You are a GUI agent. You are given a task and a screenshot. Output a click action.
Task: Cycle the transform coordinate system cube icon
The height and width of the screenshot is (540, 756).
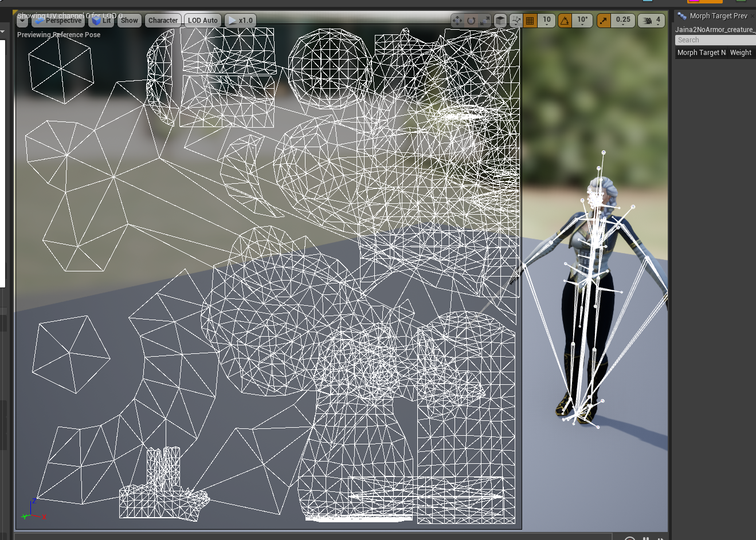(x=500, y=21)
